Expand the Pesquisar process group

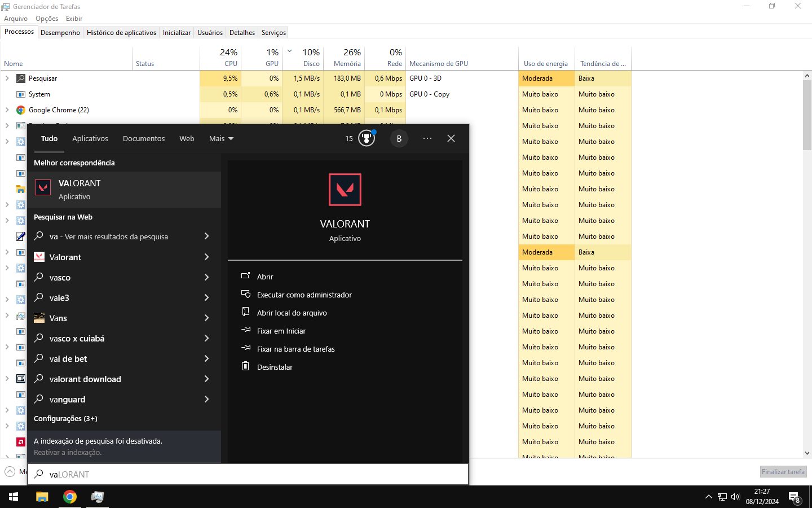tap(7, 78)
